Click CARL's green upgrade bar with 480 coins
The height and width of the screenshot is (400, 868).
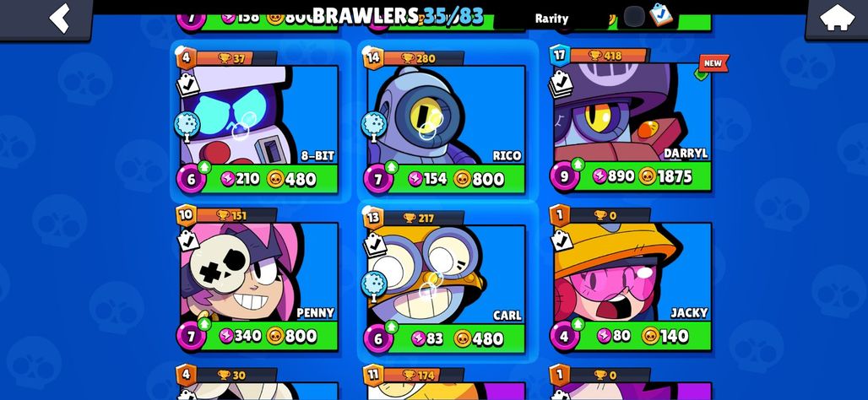tap(446, 338)
